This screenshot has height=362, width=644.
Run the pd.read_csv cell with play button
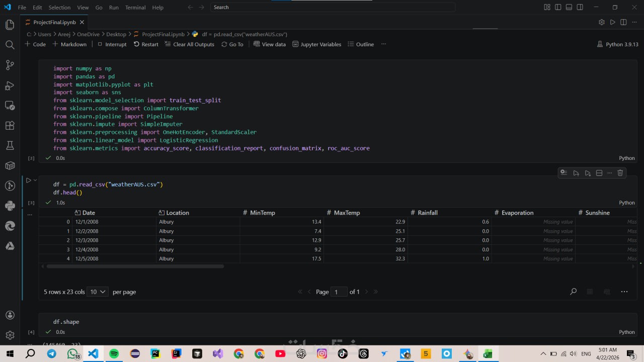[28, 180]
